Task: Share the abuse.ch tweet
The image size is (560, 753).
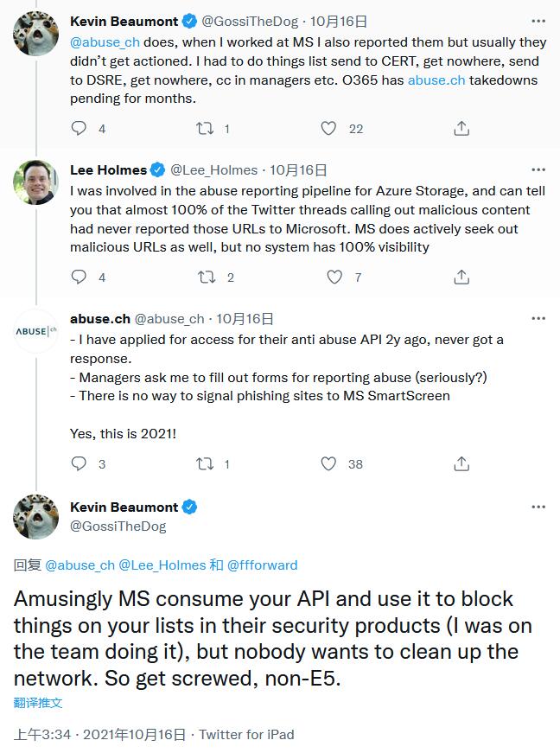Action: coord(461,463)
